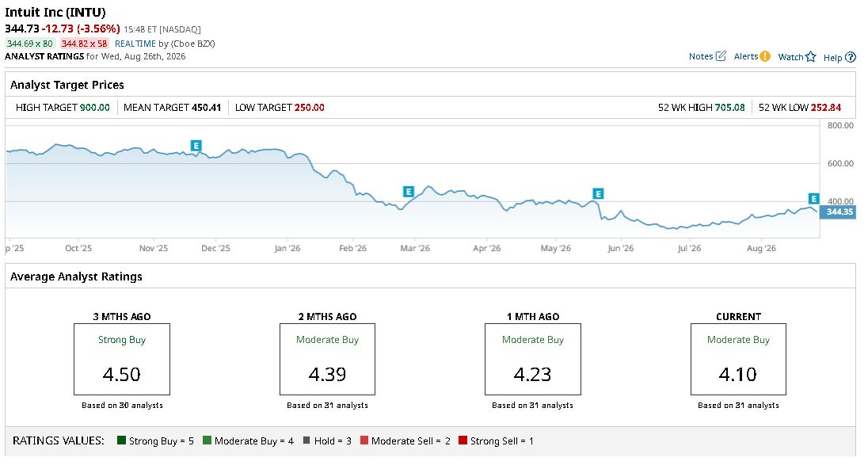
Task: Click the Alerts link
Action: click(746, 56)
